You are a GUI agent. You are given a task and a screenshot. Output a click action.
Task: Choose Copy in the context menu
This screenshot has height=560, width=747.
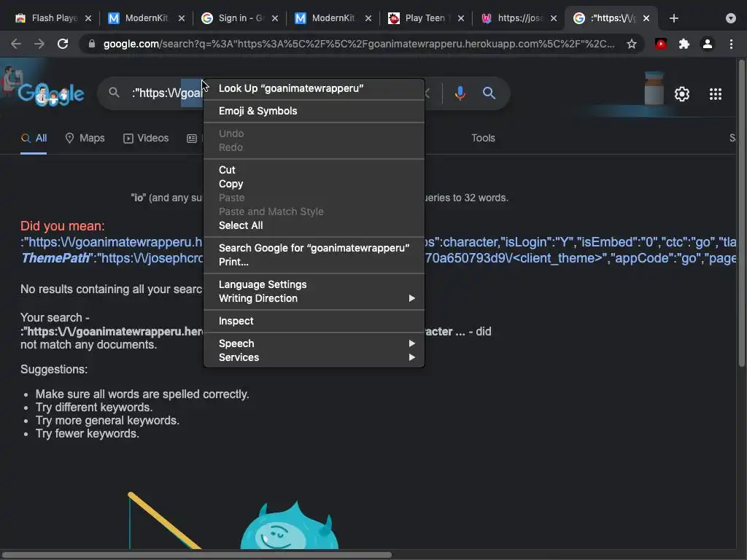point(314,184)
